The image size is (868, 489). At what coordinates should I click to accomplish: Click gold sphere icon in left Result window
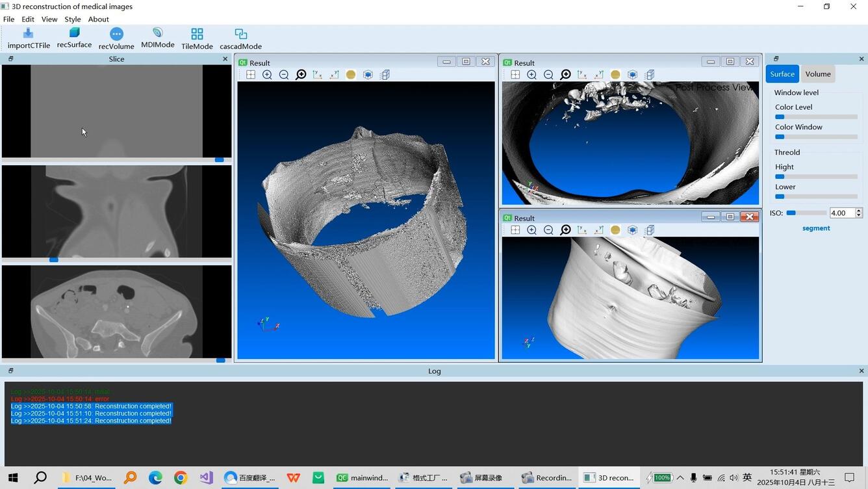(351, 75)
